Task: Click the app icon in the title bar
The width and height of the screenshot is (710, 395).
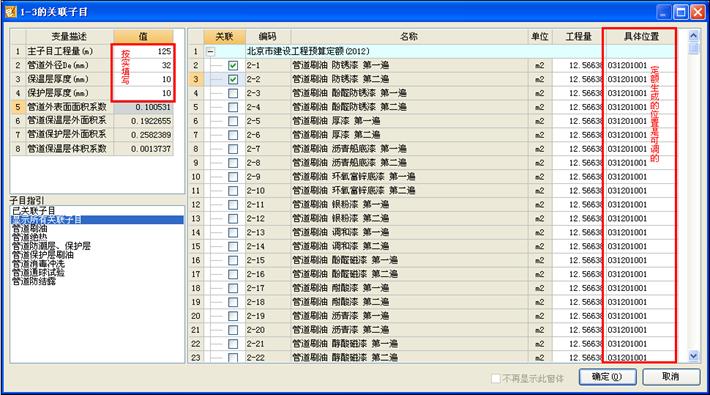Action: point(10,12)
